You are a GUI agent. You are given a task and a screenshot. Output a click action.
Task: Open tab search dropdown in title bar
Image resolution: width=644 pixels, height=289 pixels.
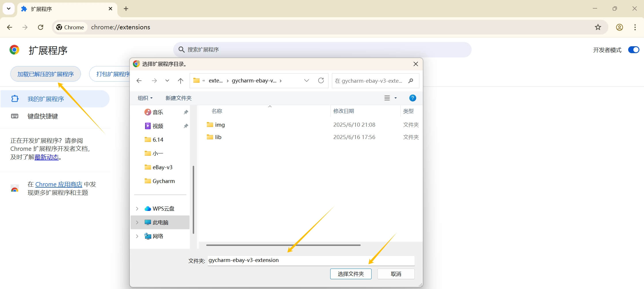click(x=9, y=9)
